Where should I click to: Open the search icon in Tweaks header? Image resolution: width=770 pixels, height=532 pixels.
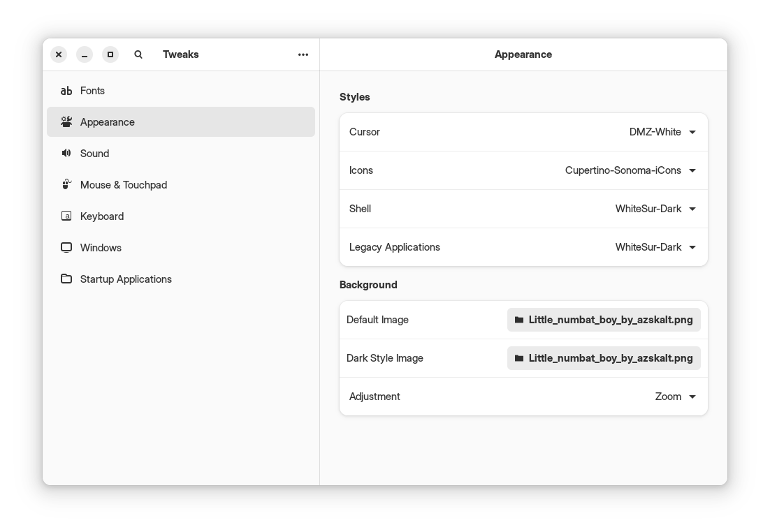(x=138, y=54)
